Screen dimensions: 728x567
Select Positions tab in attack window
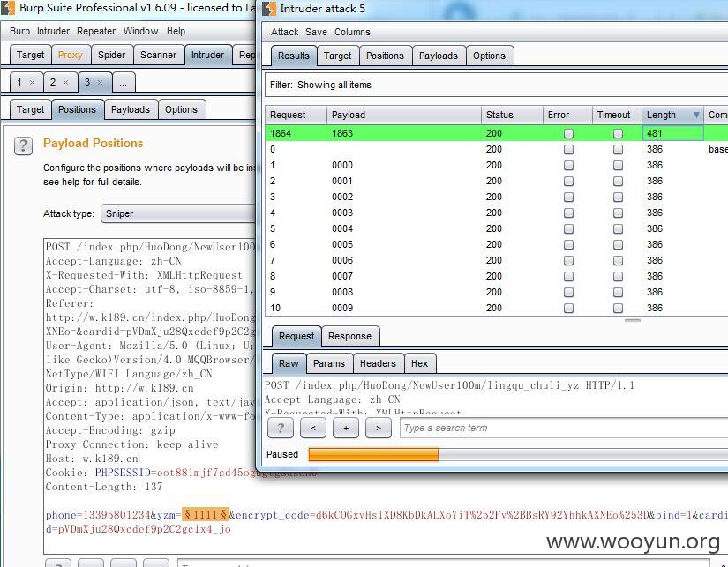tap(385, 56)
